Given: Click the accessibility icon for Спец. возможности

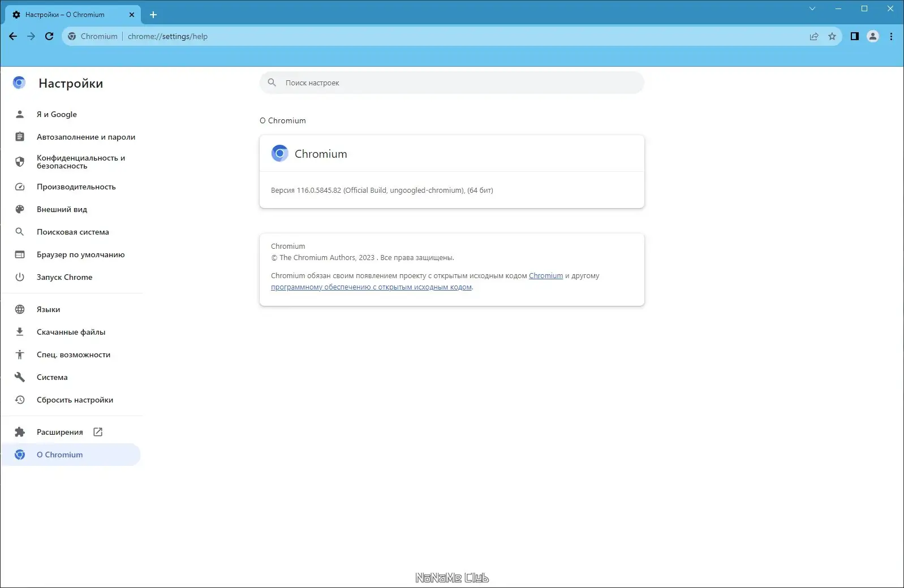Looking at the screenshot, I should (x=20, y=354).
